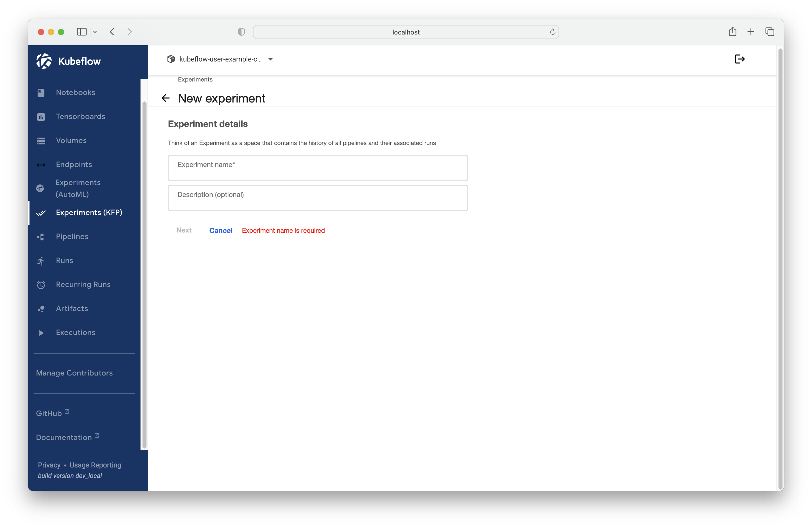Click the Kubeflow logo icon
The height and width of the screenshot is (528, 812).
click(x=44, y=61)
